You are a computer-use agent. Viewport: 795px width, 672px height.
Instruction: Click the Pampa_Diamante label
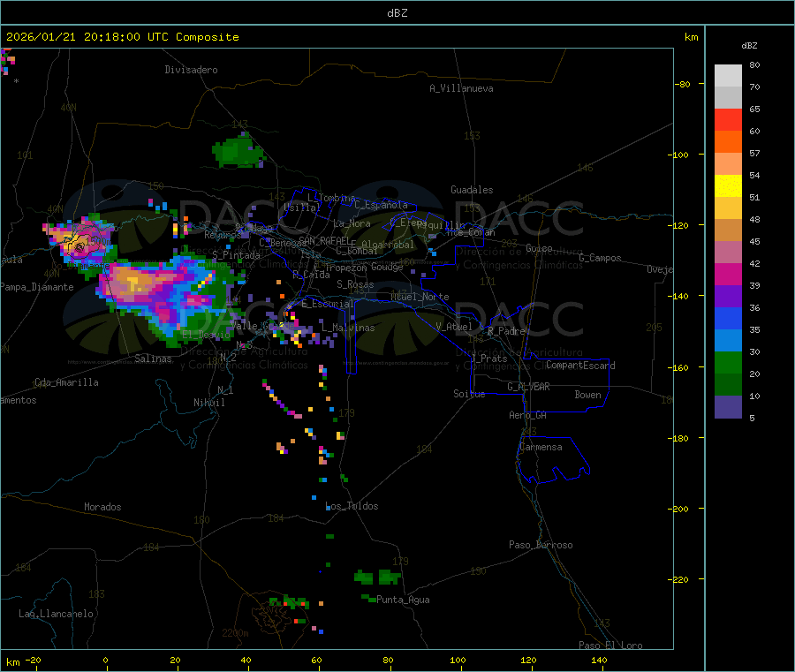(x=36, y=287)
